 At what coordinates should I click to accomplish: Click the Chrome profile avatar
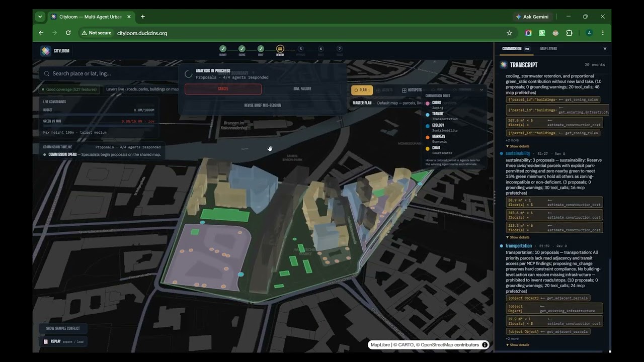[589, 33]
